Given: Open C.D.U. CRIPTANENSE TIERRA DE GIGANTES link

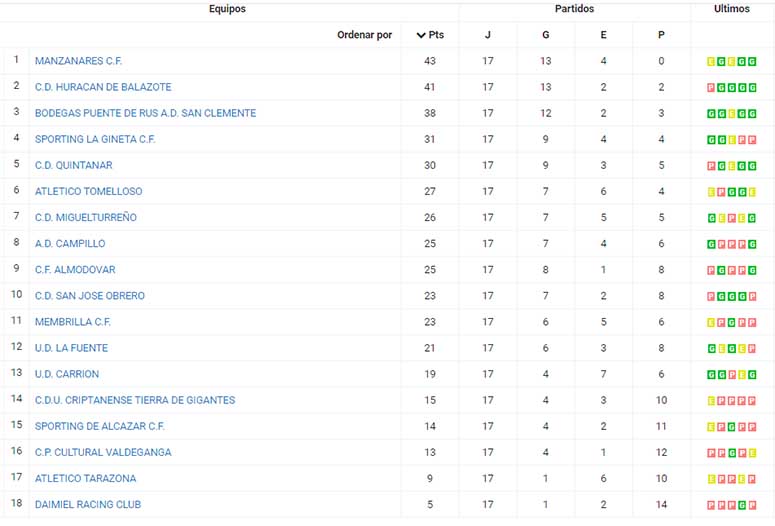Looking at the screenshot, I should [135, 400].
